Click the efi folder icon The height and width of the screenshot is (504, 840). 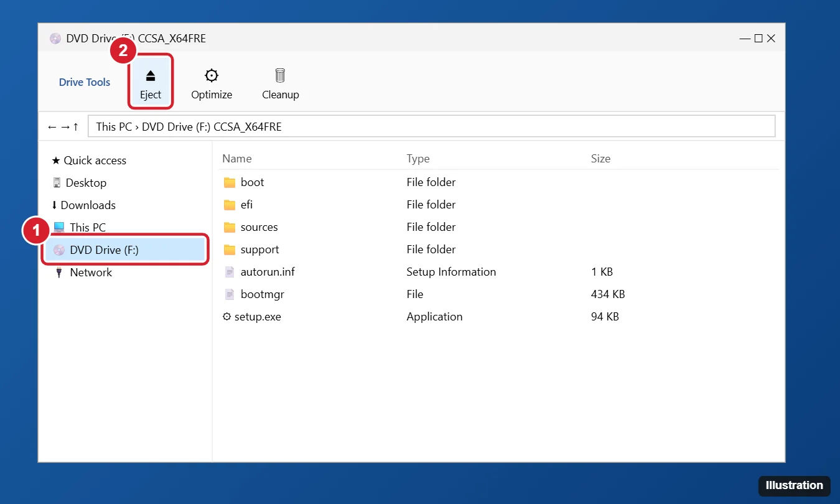coord(230,205)
